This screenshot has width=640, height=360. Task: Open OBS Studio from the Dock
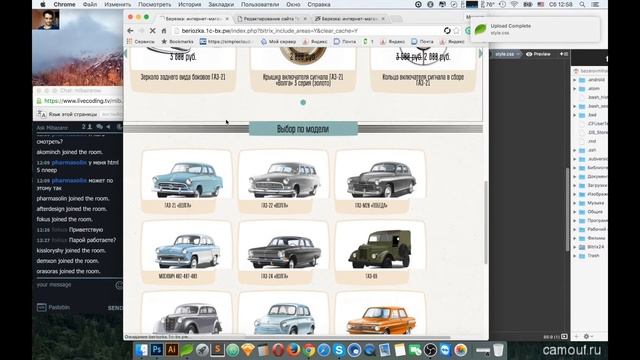pos(430,350)
